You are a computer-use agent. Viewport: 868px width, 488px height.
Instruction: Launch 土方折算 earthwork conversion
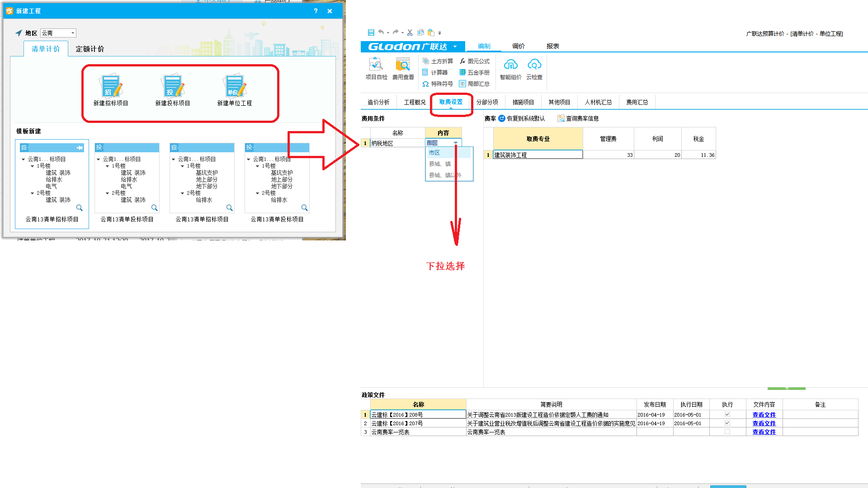pos(438,61)
